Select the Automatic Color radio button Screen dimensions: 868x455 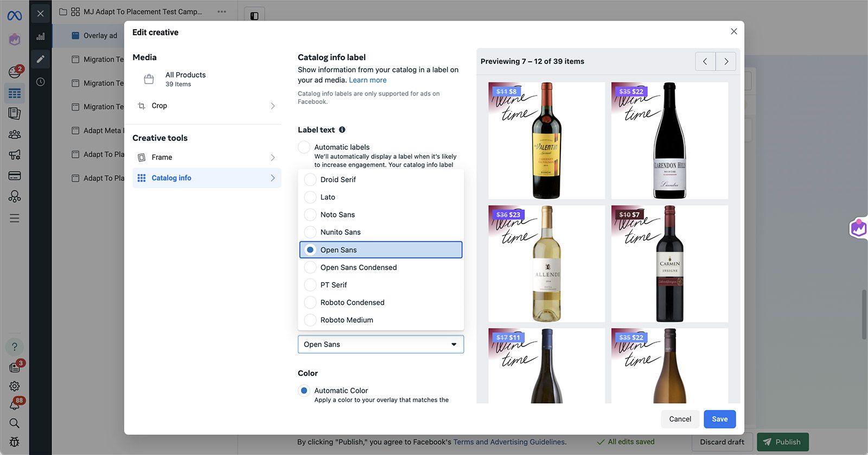tap(304, 390)
